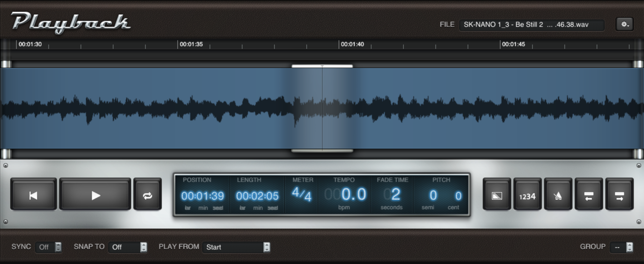The height and width of the screenshot is (264, 644).
Task: Click the 4/4 METER display
Action: click(x=302, y=195)
